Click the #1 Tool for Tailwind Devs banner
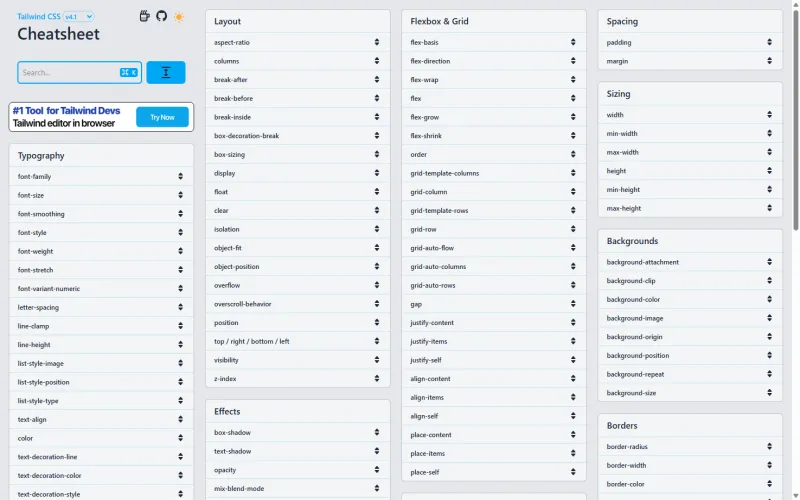The width and height of the screenshot is (800, 500). pyautogui.click(x=101, y=117)
